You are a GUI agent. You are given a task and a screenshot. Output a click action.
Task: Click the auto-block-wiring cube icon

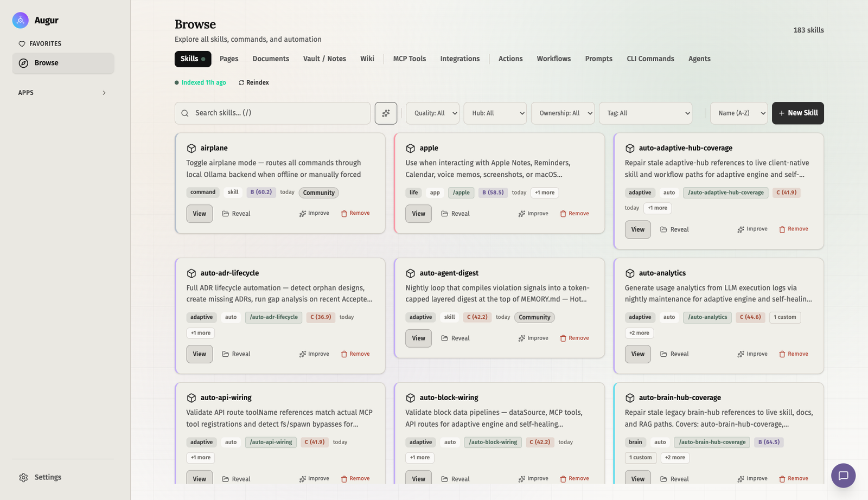click(410, 398)
